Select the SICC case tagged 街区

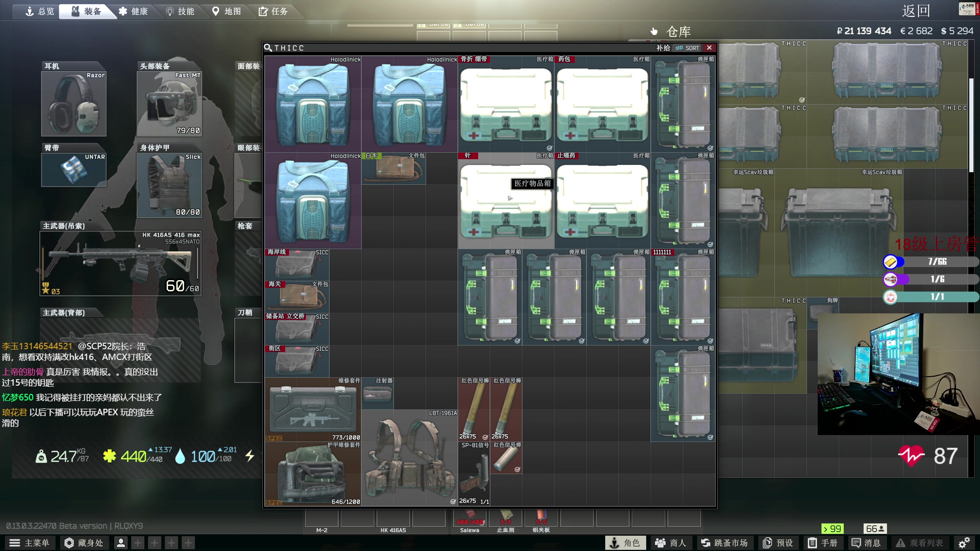coord(297,361)
